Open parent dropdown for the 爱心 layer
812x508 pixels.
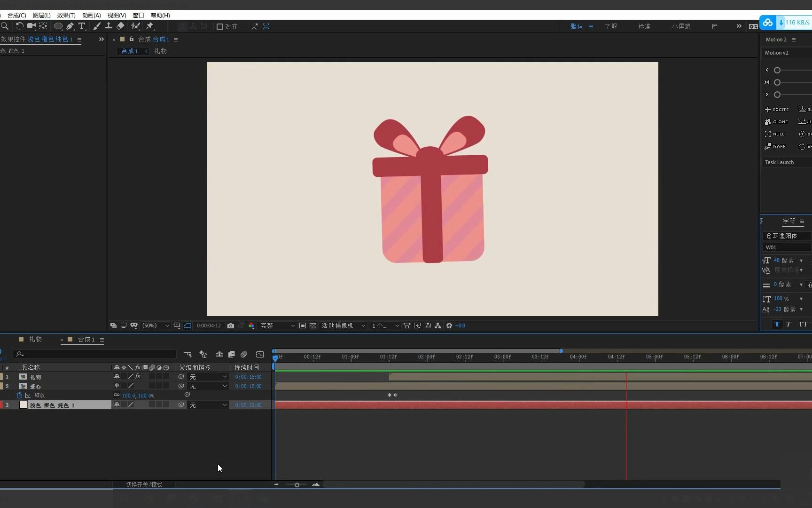(208, 386)
